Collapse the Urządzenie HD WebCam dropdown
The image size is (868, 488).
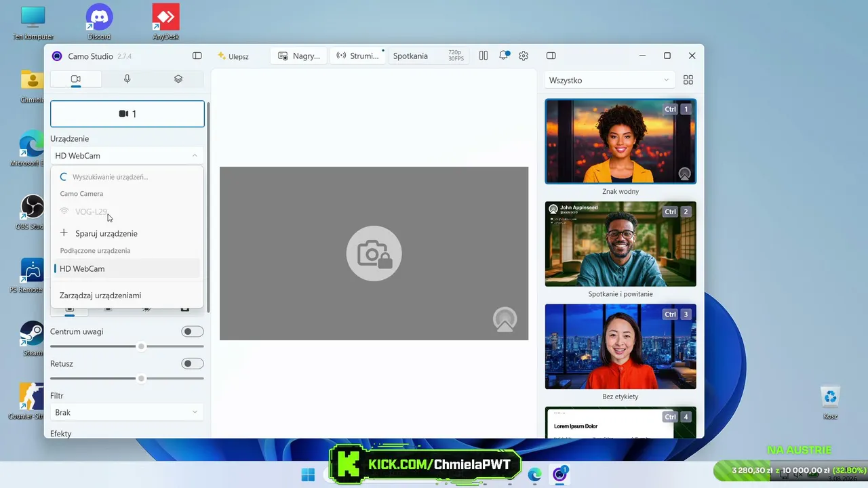coord(127,156)
